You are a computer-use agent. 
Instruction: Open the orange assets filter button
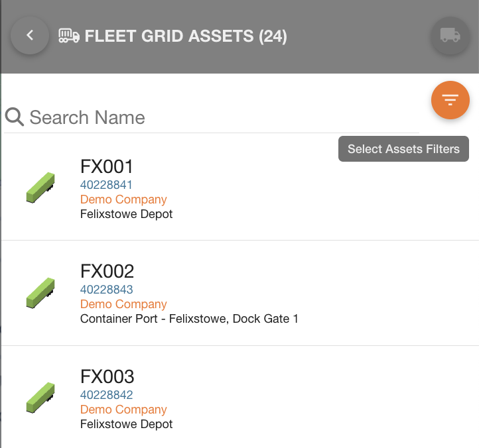(x=450, y=100)
